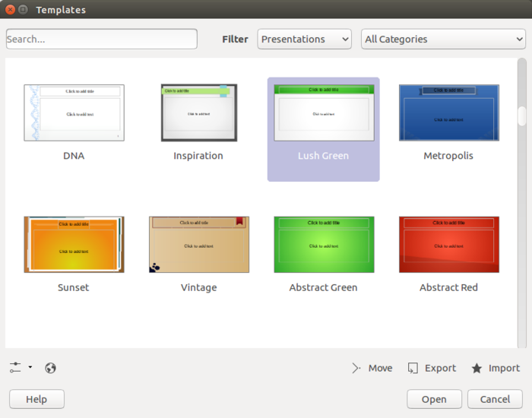Open the All Categories dropdown
Viewport: 532px width, 418px height.
tap(443, 39)
